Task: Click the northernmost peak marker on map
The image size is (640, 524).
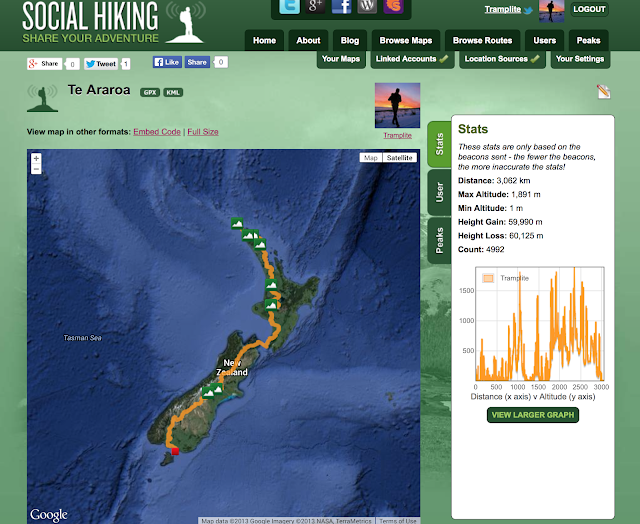Action: click(237, 223)
